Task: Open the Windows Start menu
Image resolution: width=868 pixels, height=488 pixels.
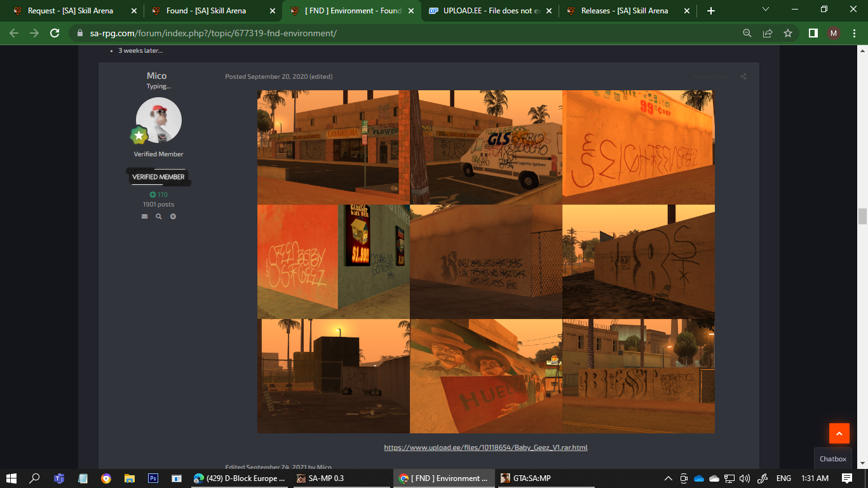Action: point(11,478)
